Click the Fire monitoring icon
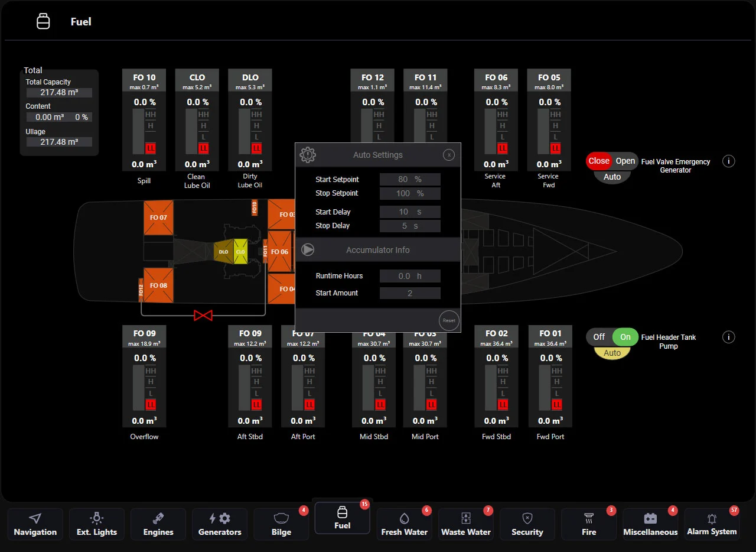Screen dimensions: 756x552 tap(589, 519)
